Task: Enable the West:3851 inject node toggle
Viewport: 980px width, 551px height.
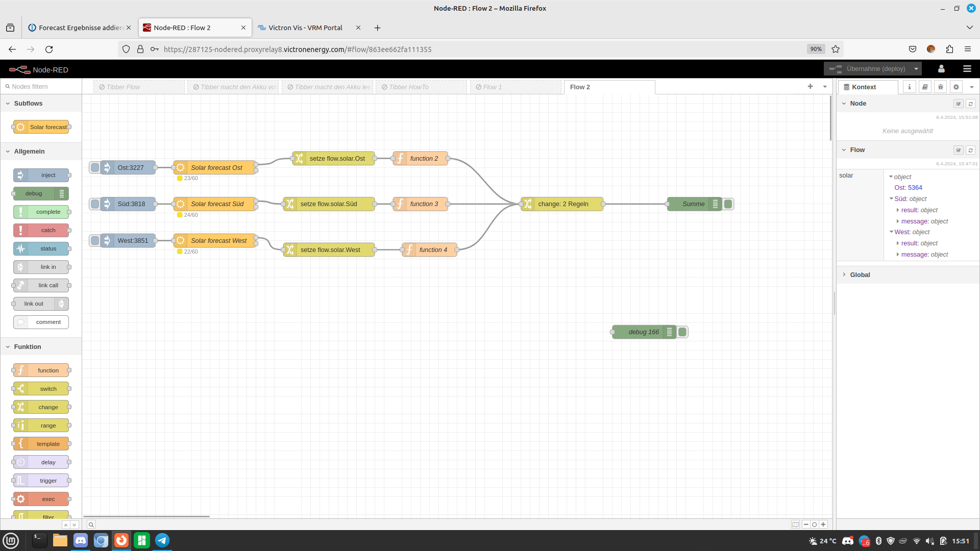Action: point(95,240)
